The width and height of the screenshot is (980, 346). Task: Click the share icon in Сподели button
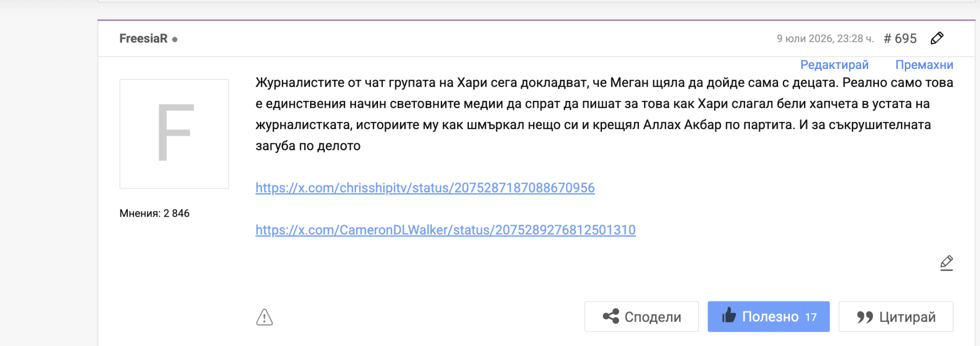[x=611, y=316]
